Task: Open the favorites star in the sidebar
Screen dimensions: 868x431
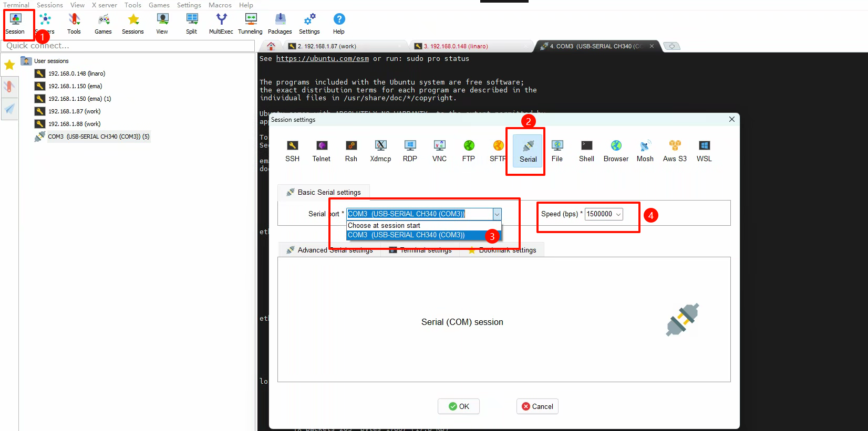Action: pyautogui.click(x=9, y=65)
